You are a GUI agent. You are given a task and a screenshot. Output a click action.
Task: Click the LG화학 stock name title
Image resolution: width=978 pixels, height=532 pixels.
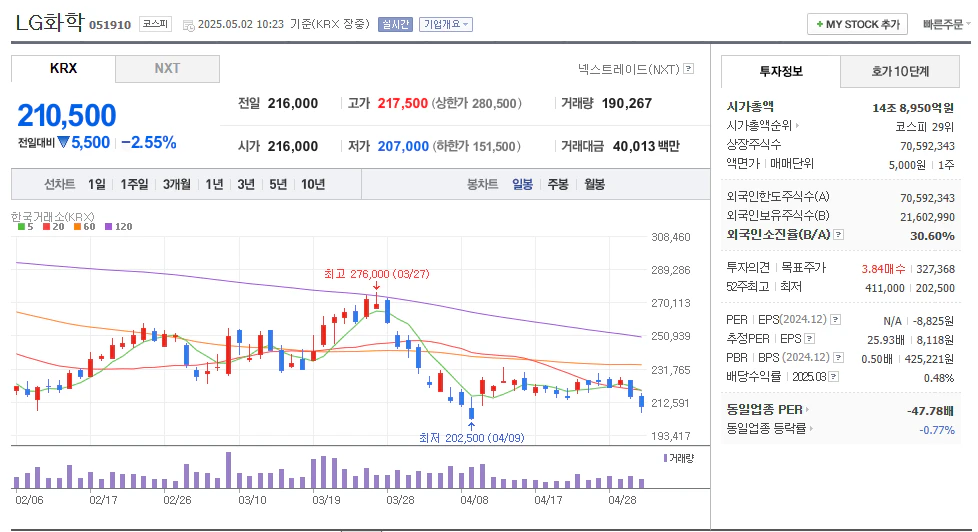pos(49,22)
